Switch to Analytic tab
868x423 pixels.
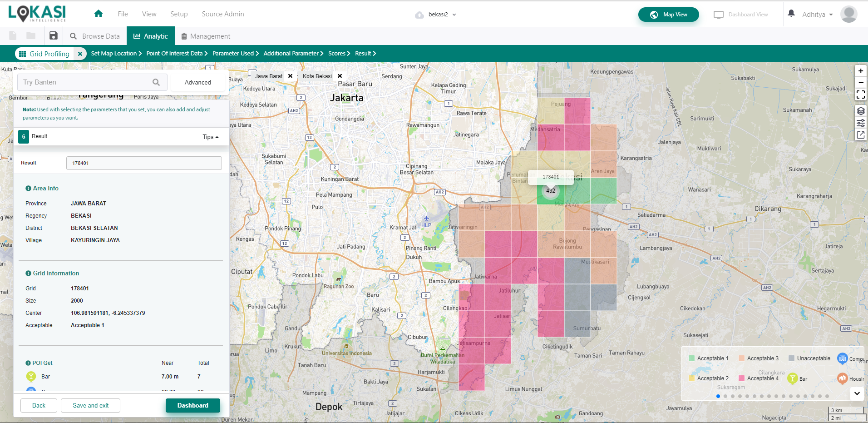click(150, 36)
